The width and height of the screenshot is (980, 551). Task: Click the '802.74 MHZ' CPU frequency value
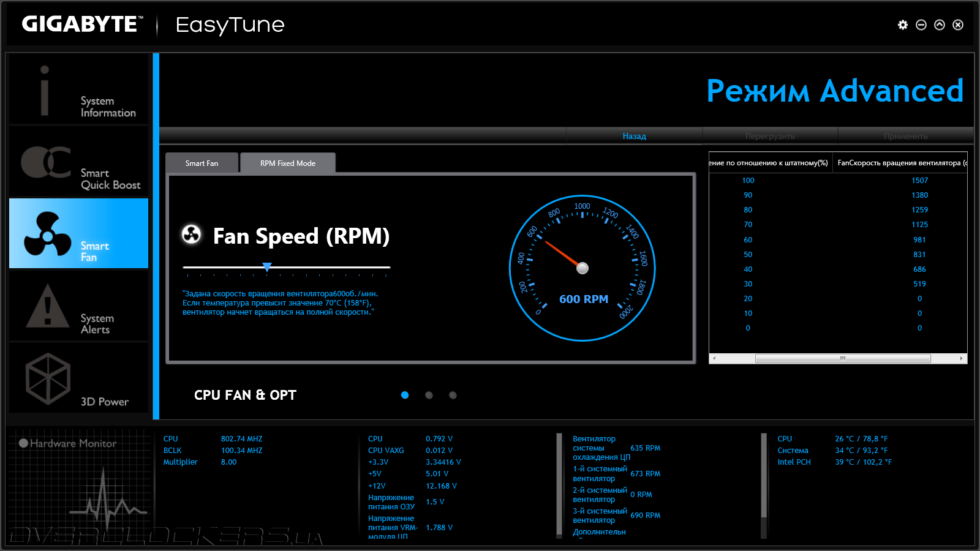[241, 439]
